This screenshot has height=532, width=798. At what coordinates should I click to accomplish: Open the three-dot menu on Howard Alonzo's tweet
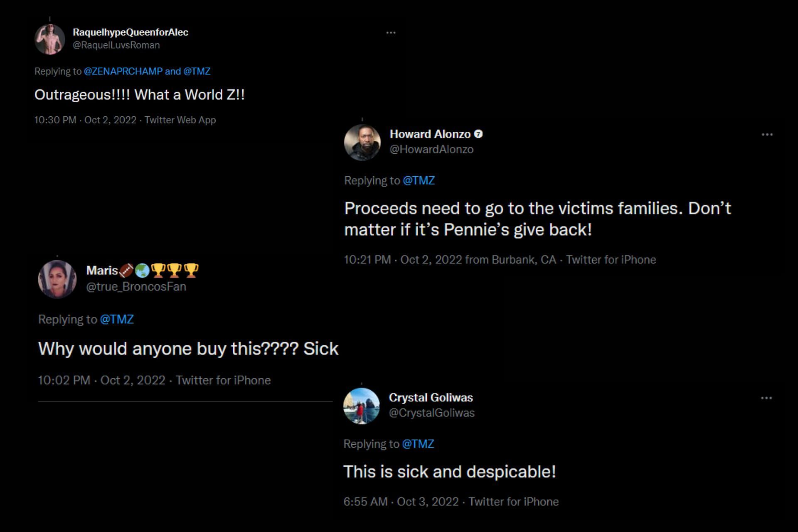767,135
